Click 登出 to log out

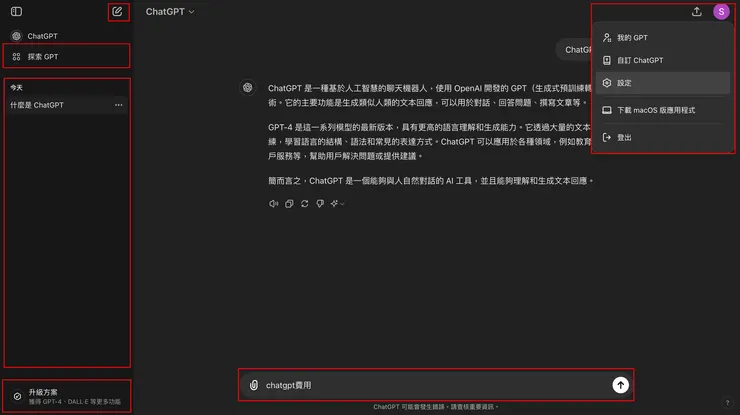coord(663,137)
